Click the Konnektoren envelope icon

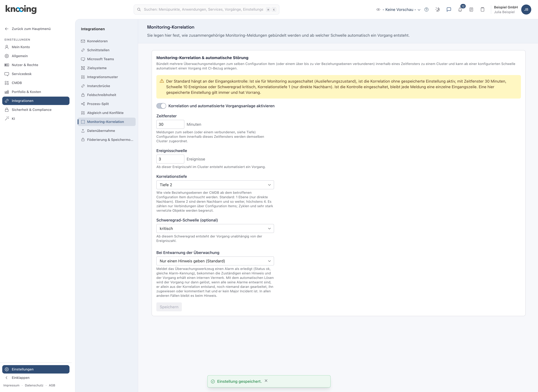point(83,41)
